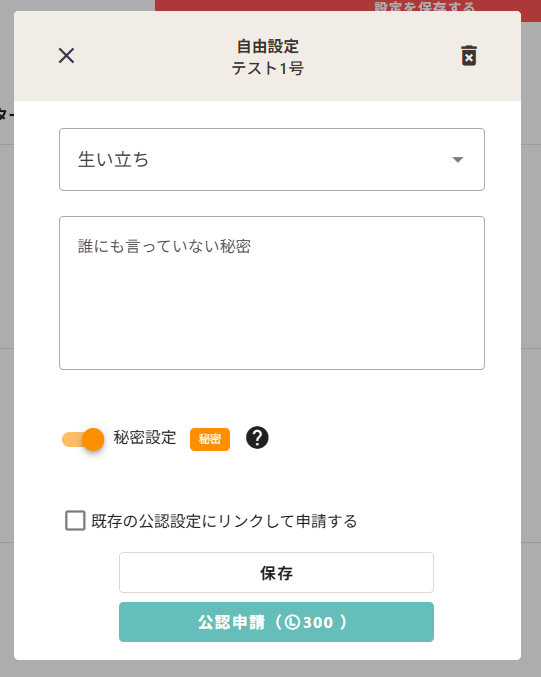Click 保存 to save the setting
Screen dimensions: 541x677
point(276,573)
